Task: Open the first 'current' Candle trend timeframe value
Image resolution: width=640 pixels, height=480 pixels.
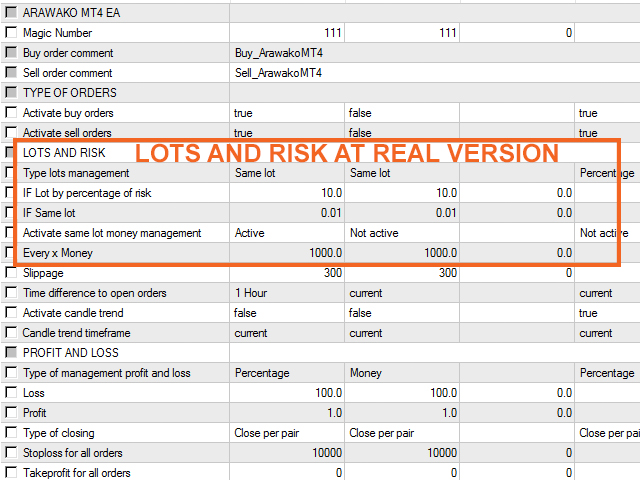Action: 251,333
